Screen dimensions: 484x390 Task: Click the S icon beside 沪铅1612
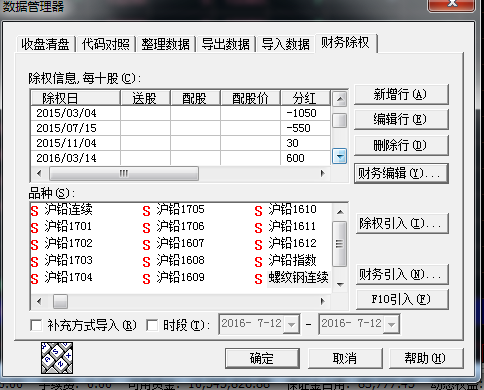point(258,245)
